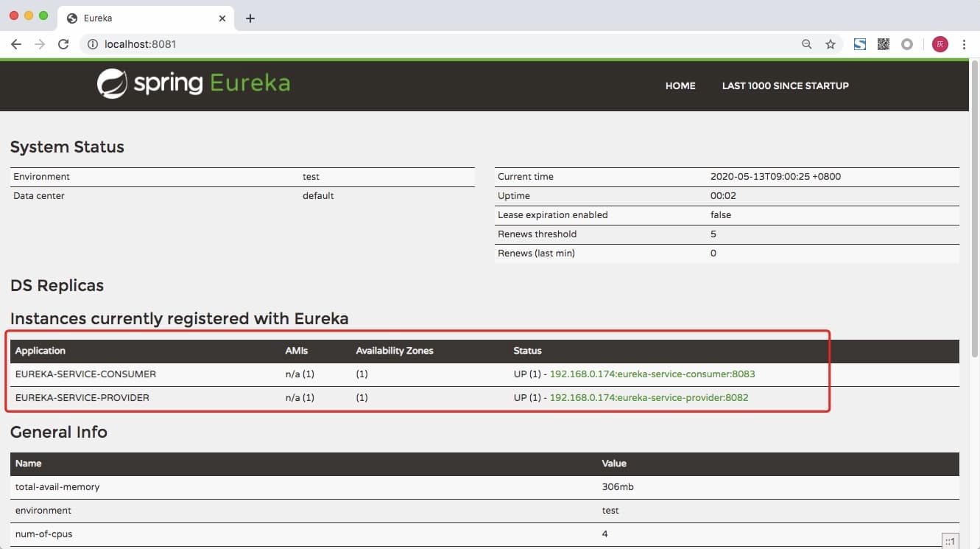
Task: Click the blue S extension icon
Action: [x=860, y=44]
